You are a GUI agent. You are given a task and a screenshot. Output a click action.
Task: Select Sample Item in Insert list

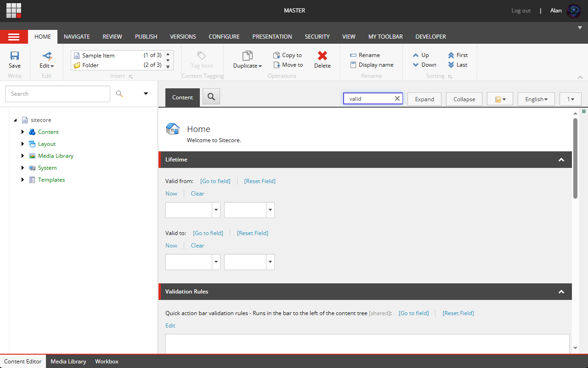118,55
